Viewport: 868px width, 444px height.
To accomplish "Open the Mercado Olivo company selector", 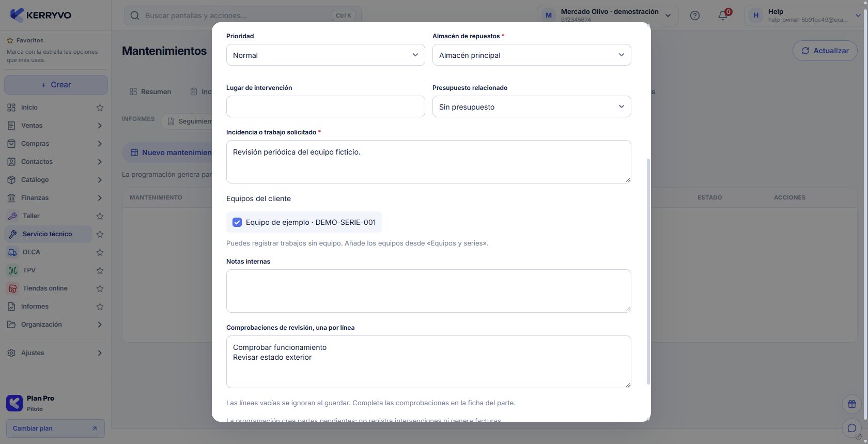I will pyautogui.click(x=607, y=16).
